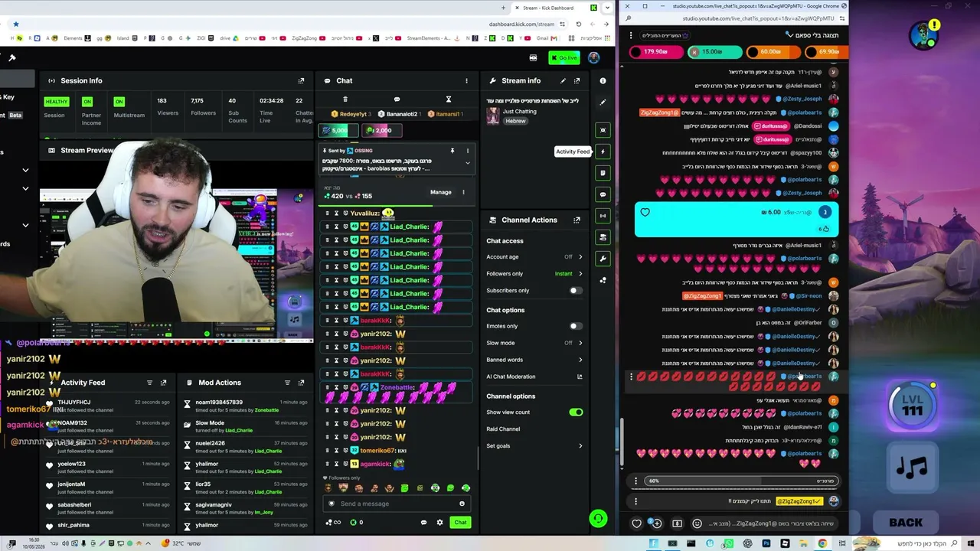Toggle Subscribers only chat
The width and height of the screenshot is (980, 551).
[575, 291]
